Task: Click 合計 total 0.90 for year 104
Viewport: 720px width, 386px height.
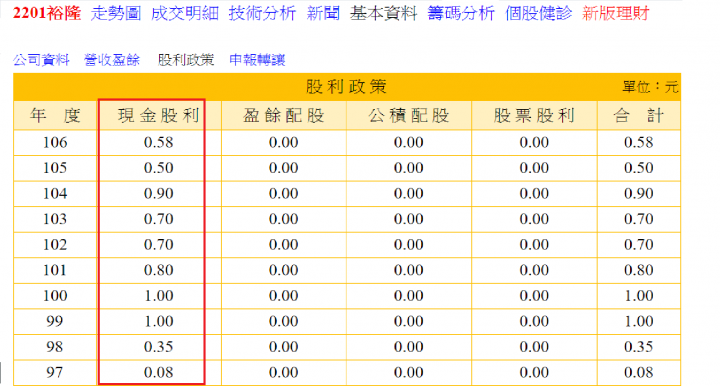Action: coord(639,194)
